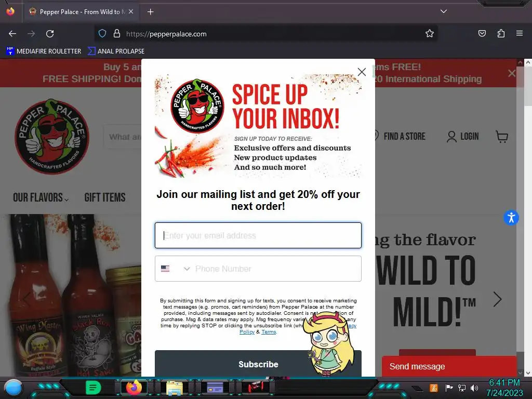
Task: Click the site security padlock icon
Action: tap(117, 34)
